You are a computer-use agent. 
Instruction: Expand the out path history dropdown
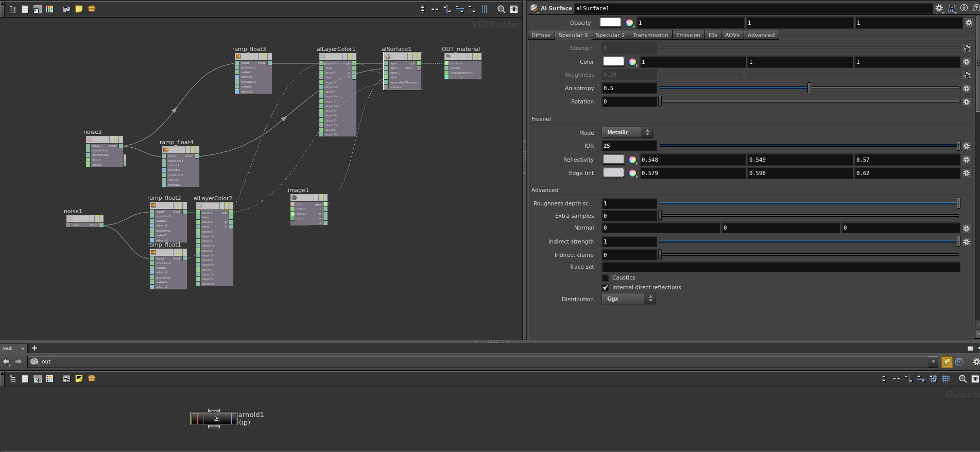(933, 362)
